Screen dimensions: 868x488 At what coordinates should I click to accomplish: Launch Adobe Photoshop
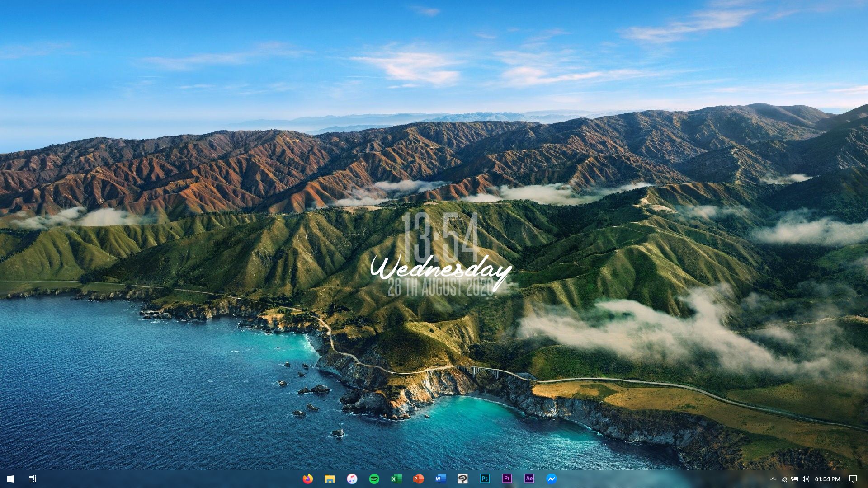pos(485,479)
